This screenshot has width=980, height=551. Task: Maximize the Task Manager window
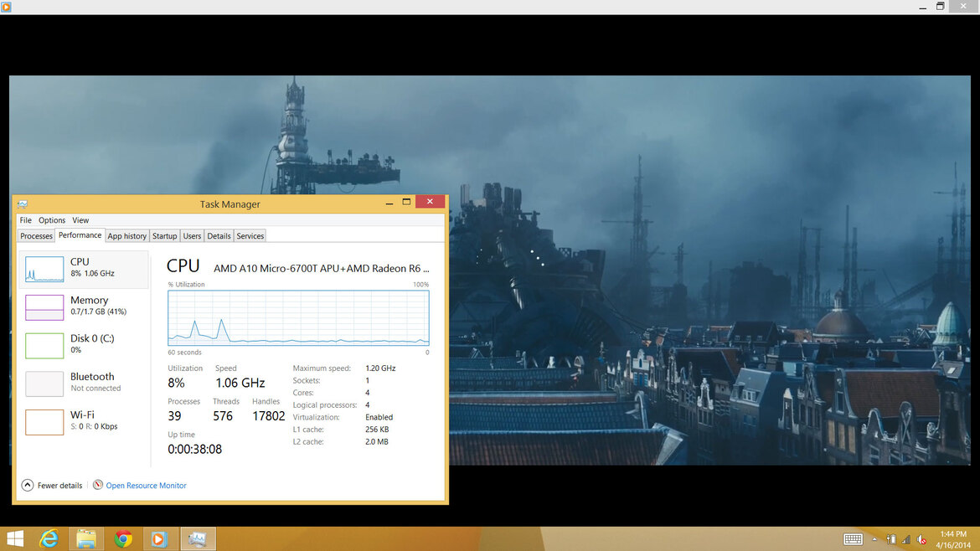click(406, 202)
